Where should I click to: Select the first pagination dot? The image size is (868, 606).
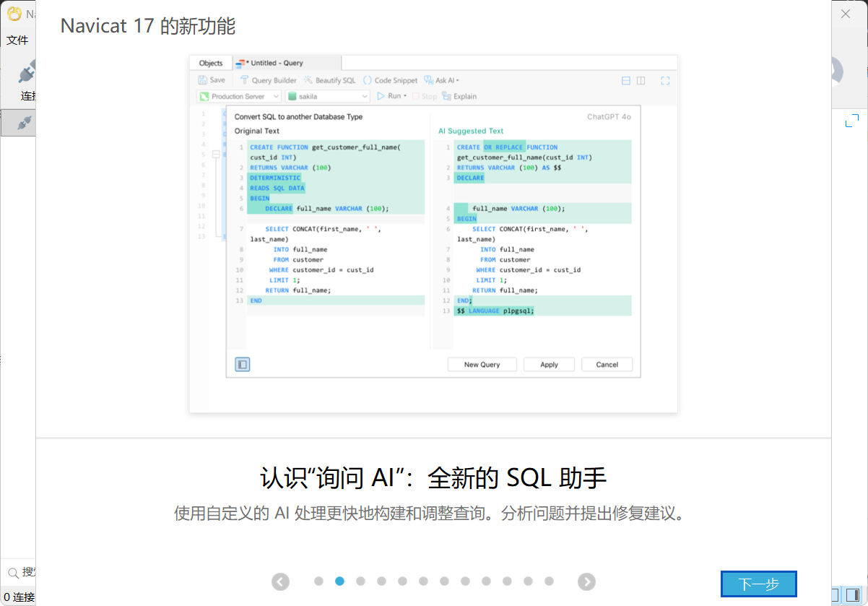coord(318,581)
